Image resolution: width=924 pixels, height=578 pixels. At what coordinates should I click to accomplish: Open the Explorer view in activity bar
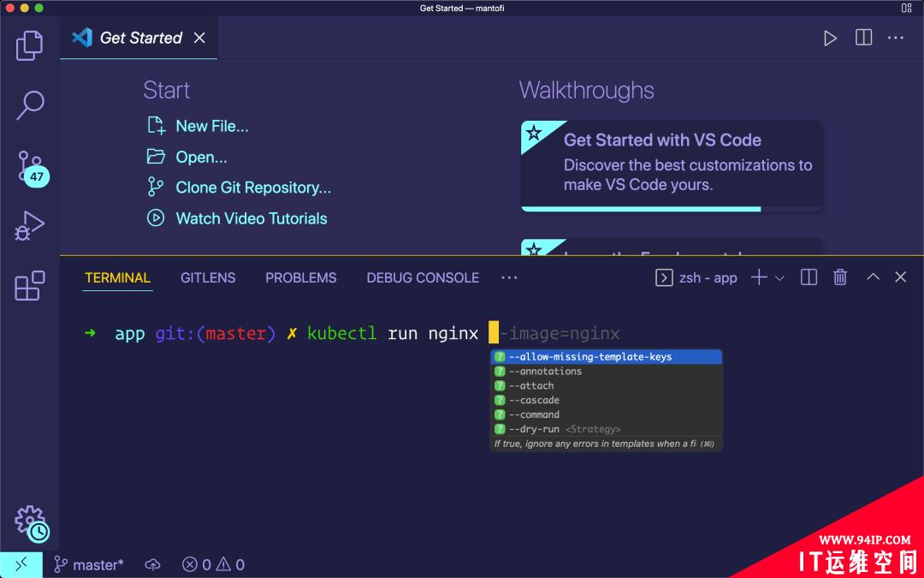point(29,45)
